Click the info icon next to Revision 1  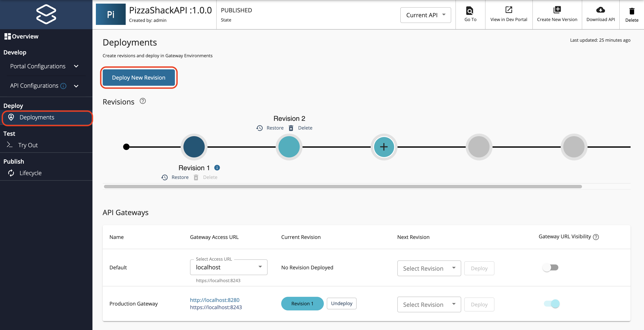(x=217, y=167)
